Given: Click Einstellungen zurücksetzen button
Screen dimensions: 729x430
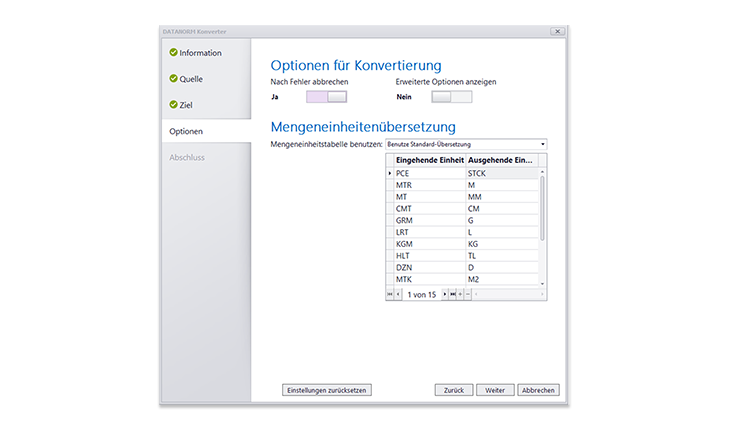Looking at the screenshot, I should (327, 390).
